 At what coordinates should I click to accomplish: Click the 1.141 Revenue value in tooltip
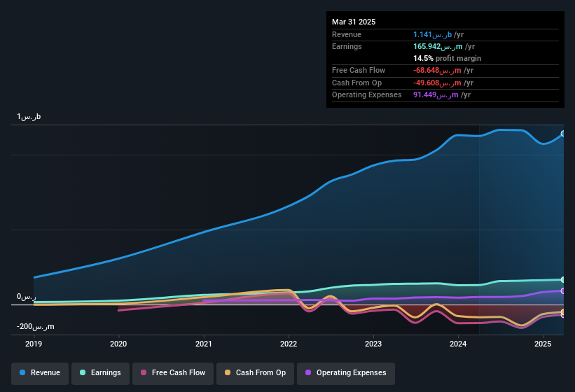pyautogui.click(x=432, y=34)
